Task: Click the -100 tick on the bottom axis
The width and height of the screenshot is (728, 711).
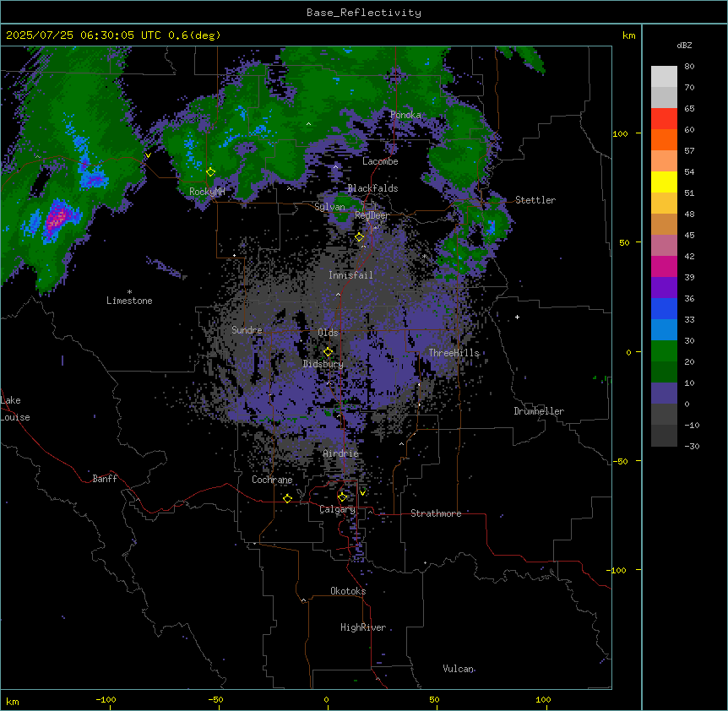Action: [x=106, y=699]
